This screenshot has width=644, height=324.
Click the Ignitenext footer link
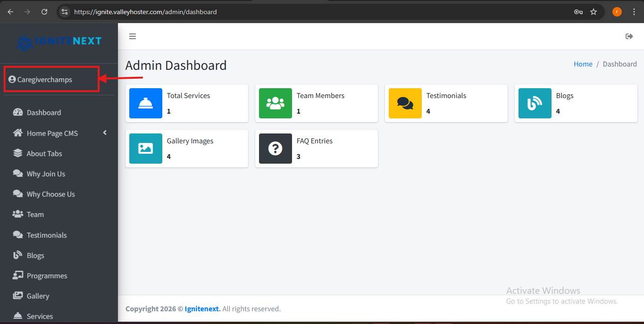(x=202, y=309)
